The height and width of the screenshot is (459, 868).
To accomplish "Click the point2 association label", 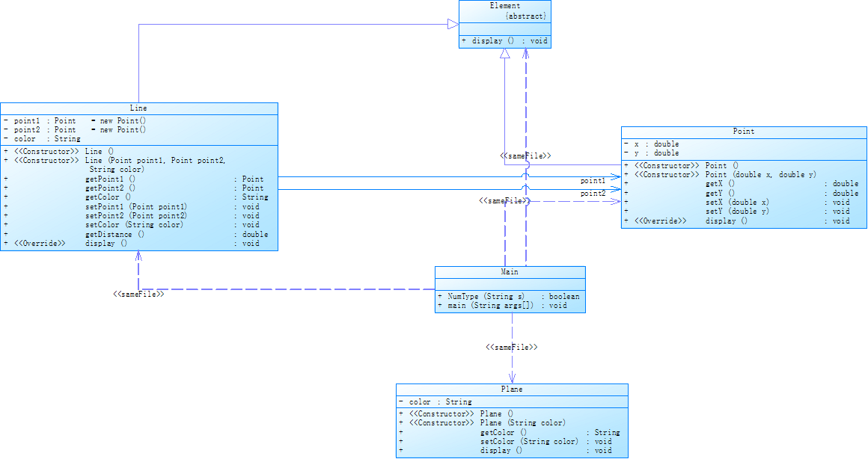I will (x=593, y=194).
